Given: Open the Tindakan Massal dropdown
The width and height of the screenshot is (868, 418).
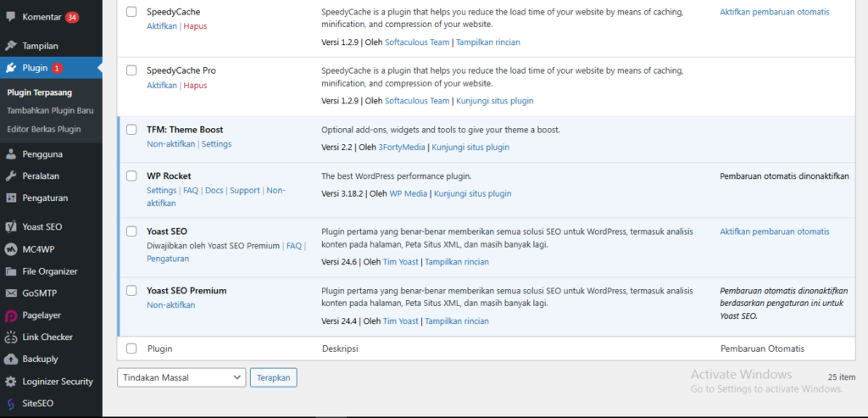Looking at the screenshot, I should [181, 377].
